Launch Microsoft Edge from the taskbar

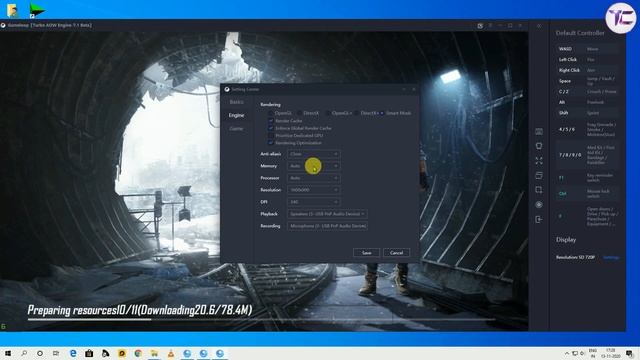click(73, 353)
